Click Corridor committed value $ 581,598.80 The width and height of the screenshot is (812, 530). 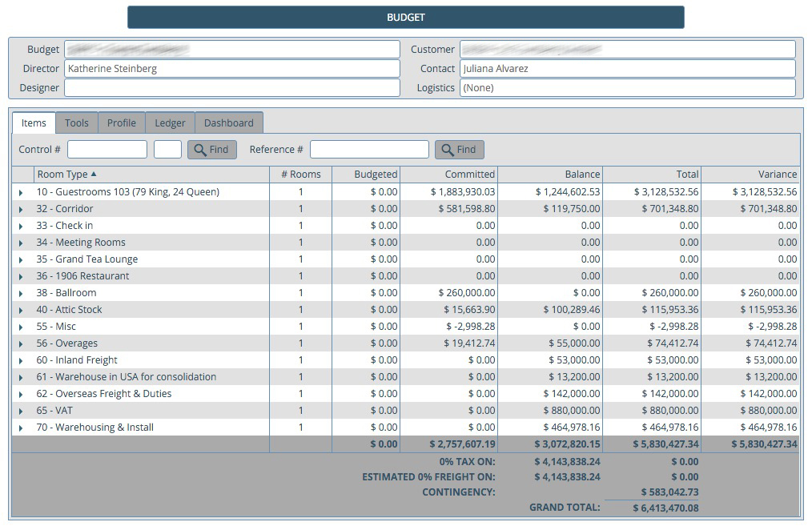click(467, 209)
